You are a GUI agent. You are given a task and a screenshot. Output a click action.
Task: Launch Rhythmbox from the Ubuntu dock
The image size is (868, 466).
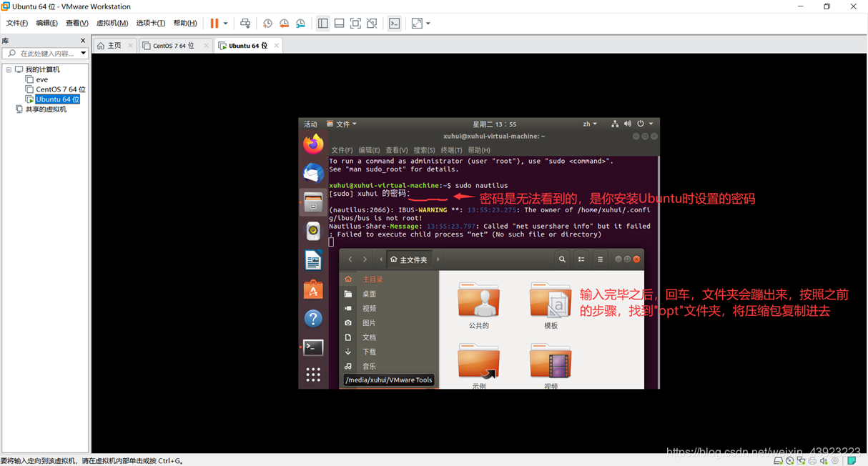tap(313, 231)
